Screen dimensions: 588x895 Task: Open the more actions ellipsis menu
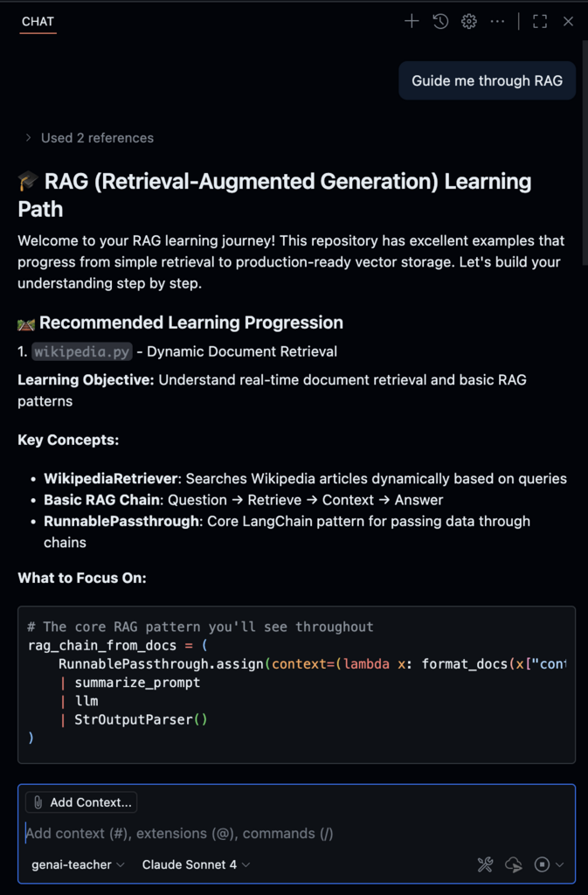(498, 22)
